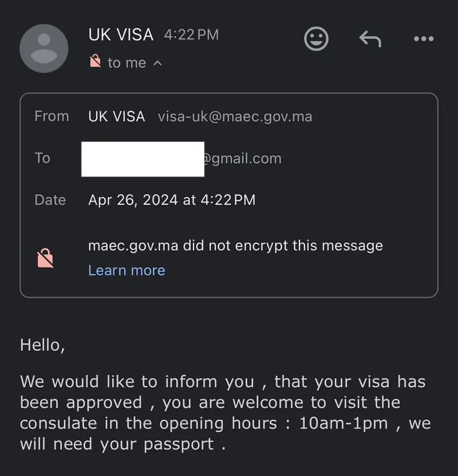Tap the "From" label in details card
Screen dimensions: 458x476
pos(51,116)
